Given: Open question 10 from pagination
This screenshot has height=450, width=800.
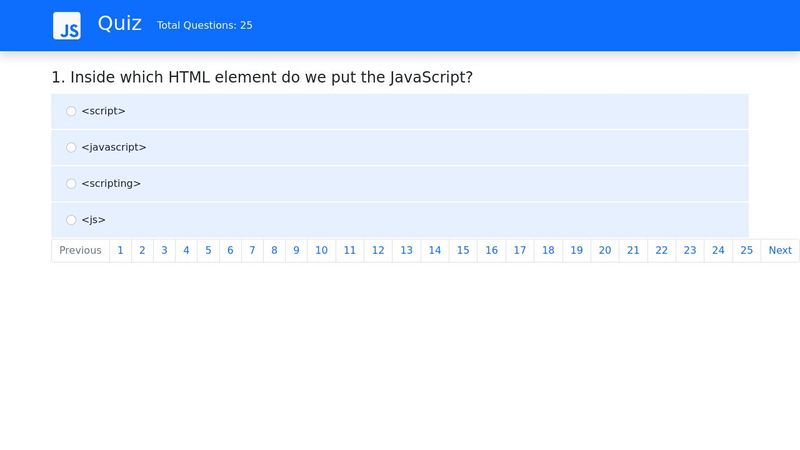Looking at the screenshot, I should tap(321, 251).
